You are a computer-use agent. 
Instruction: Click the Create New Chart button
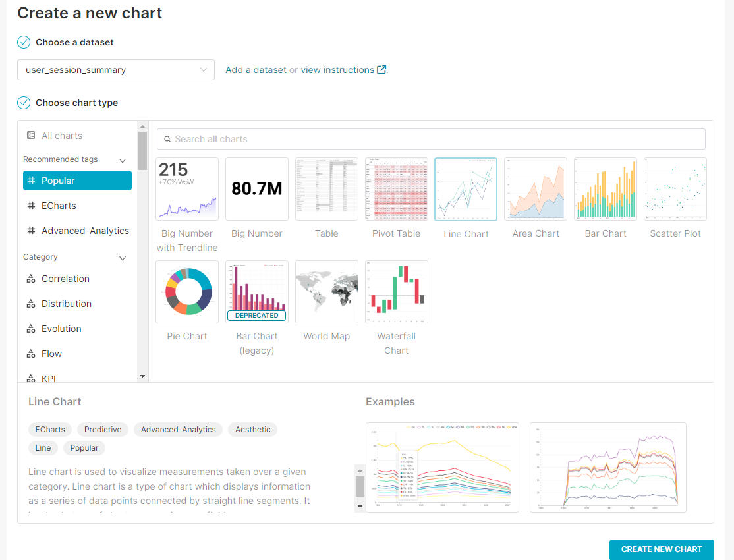[662, 549]
